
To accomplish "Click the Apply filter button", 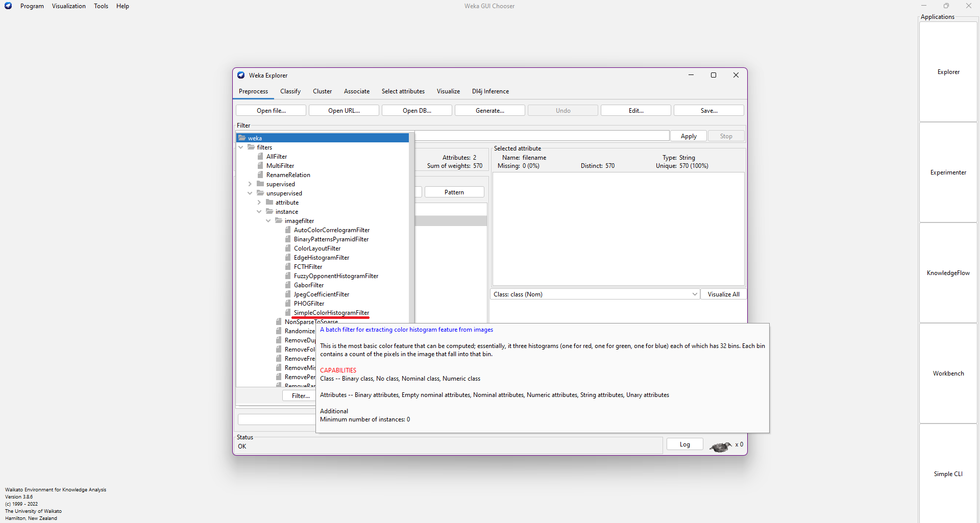I will 688,136.
